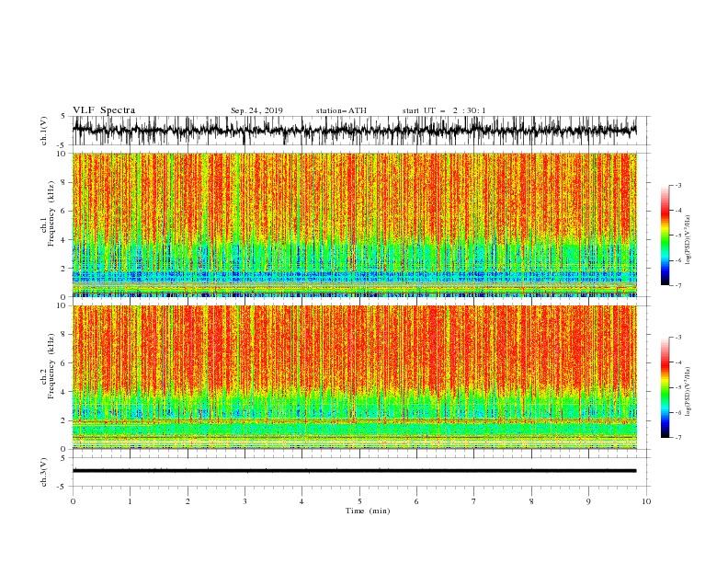728x563 pixels.
Task: Click the '-7' value on ch.2 color bar
Action: click(678, 438)
